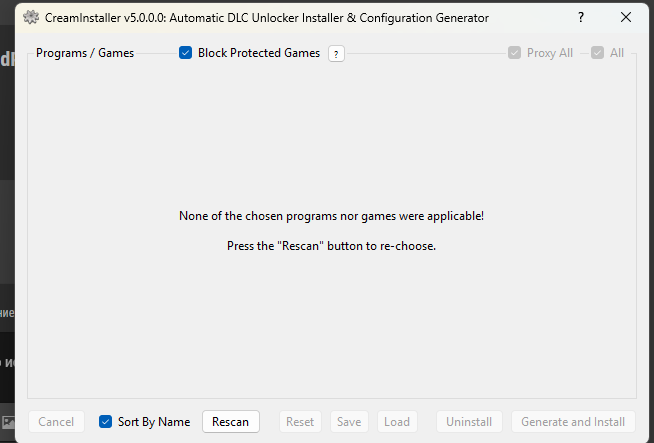The image size is (654, 443).
Task: Click the CreamInstaller window title text
Action: (267, 18)
